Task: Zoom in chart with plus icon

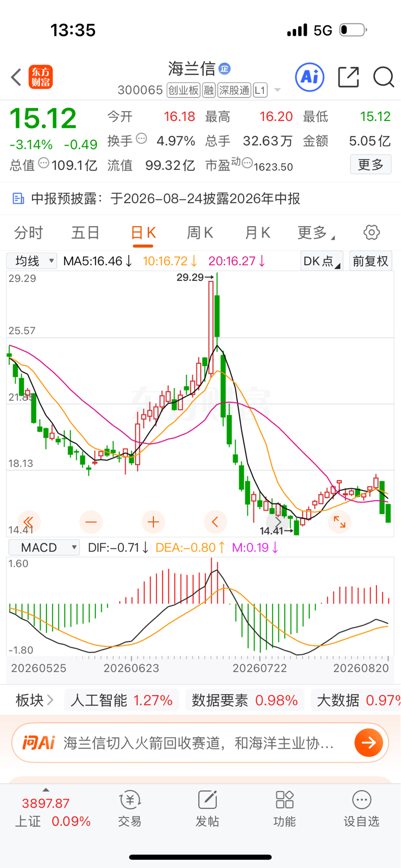Action: pos(153,522)
